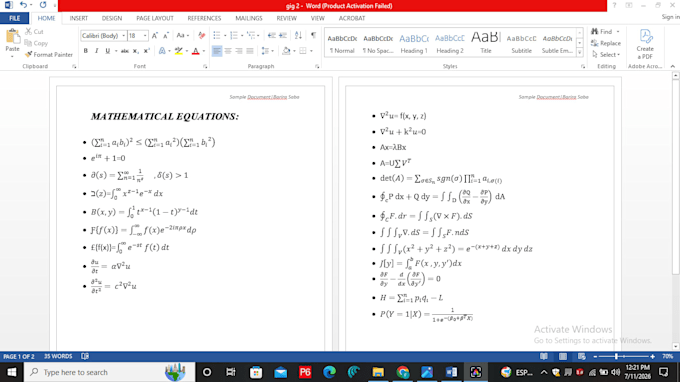Center align the paragraph
The height and width of the screenshot is (382, 680).
[x=228, y=51]
